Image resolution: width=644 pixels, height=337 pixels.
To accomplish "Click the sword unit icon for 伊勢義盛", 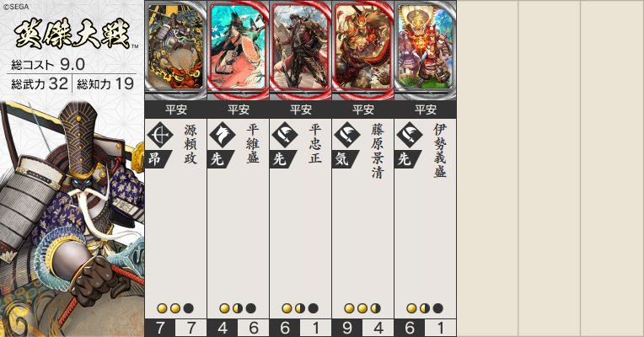I will 410,135.
